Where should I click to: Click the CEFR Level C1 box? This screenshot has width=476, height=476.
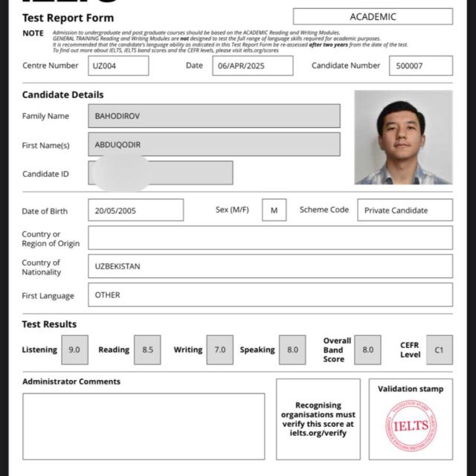(440, 350)
